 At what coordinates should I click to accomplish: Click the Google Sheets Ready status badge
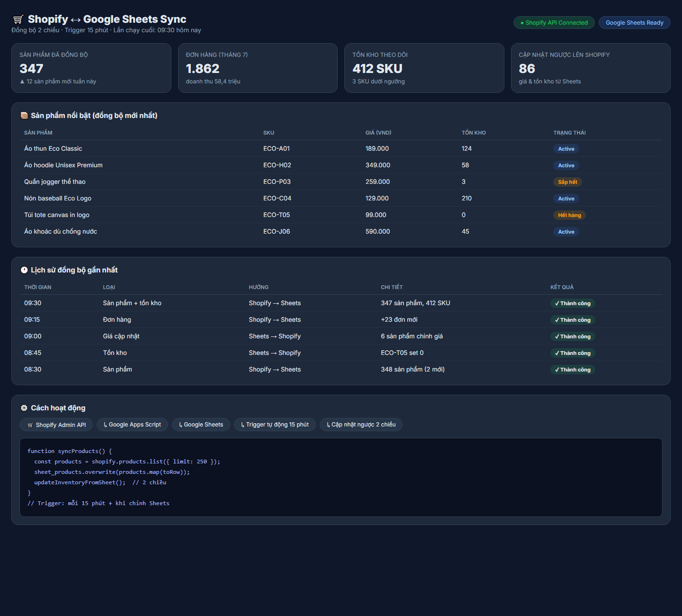coord(635,23)
